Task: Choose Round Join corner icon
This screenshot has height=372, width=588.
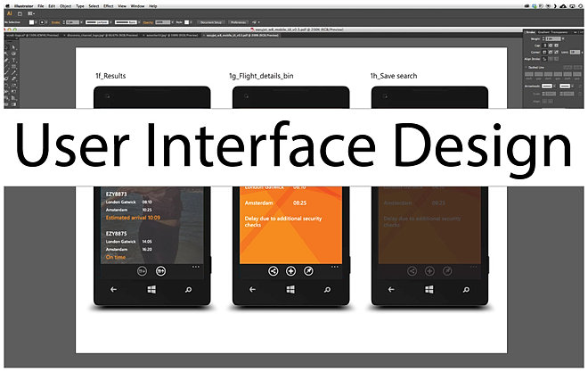Action: pyautogui.click(x=550, y=52)
